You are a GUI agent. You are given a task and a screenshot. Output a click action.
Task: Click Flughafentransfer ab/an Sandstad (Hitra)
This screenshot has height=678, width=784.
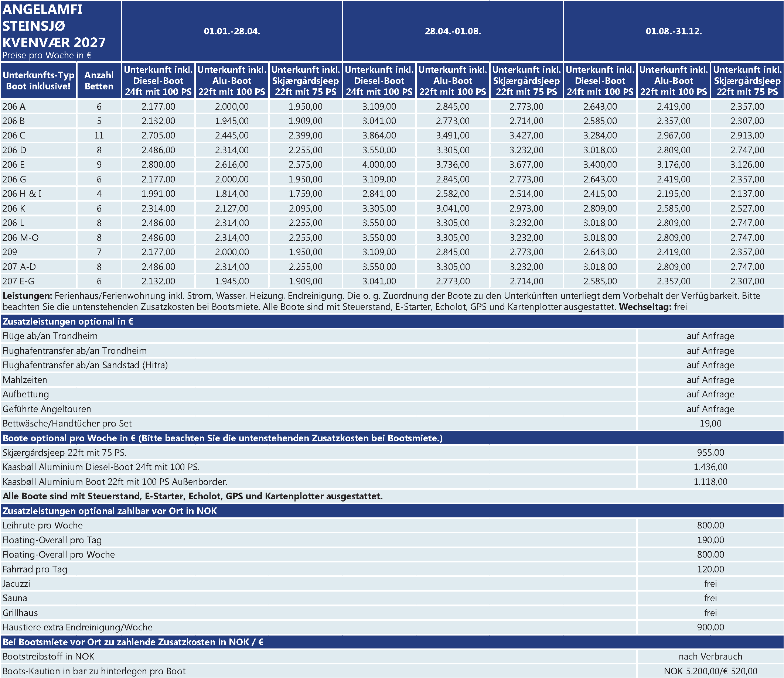click(85, 365)
